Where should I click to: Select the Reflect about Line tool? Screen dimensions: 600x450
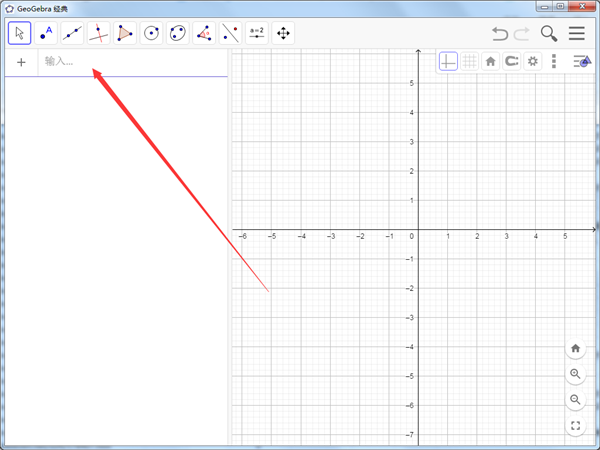point(231,33)
